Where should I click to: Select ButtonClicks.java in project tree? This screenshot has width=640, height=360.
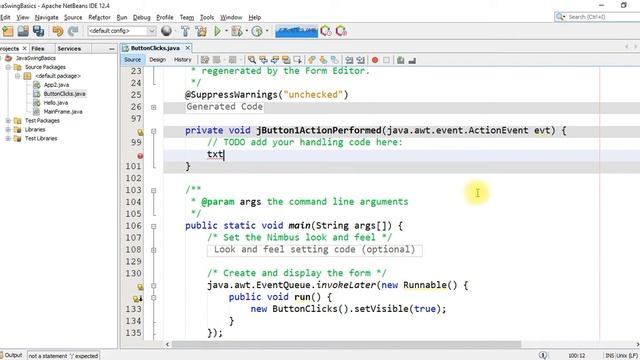pos(64,94)
